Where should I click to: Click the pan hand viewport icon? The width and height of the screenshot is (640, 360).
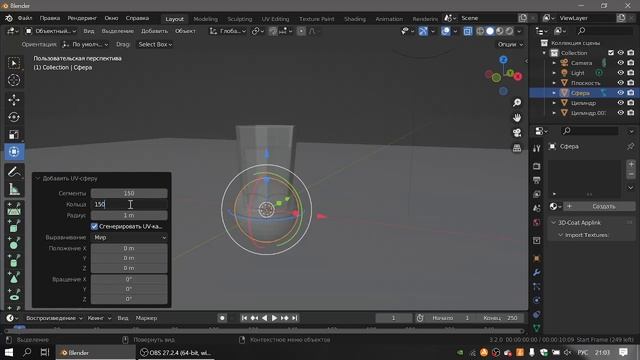[517, 118]
